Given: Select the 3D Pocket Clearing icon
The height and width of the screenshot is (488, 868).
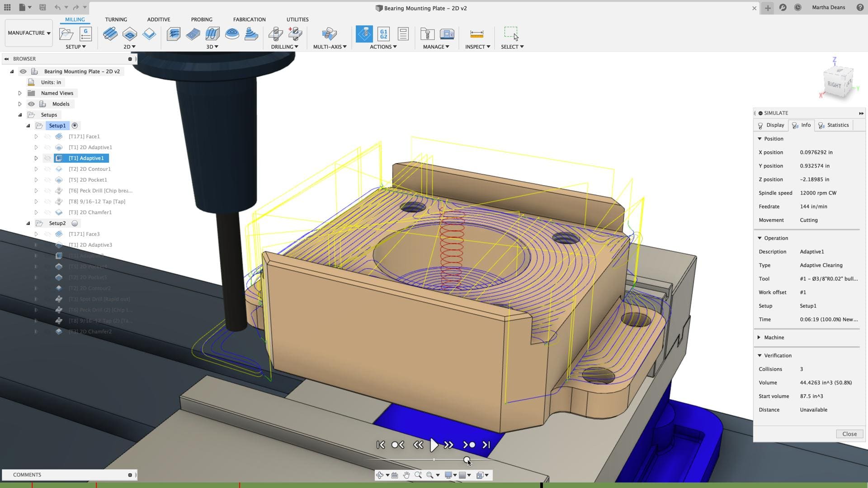Looking at the screenshot, I should pyautogui.click(x=193, y=34).
